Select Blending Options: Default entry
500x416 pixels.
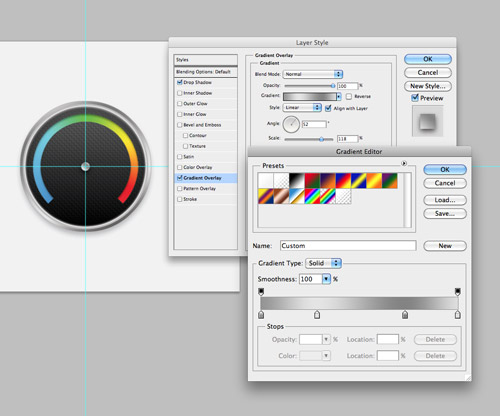point(206,72)
